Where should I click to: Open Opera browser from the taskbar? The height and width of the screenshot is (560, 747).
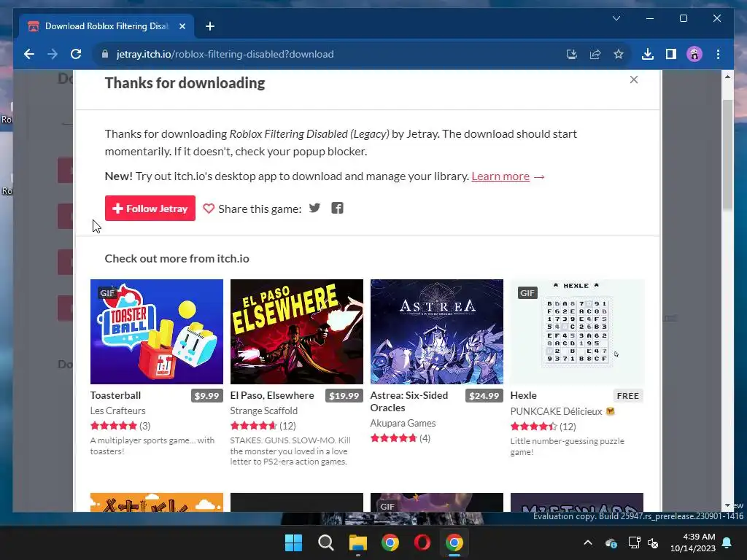pos(422,542)
